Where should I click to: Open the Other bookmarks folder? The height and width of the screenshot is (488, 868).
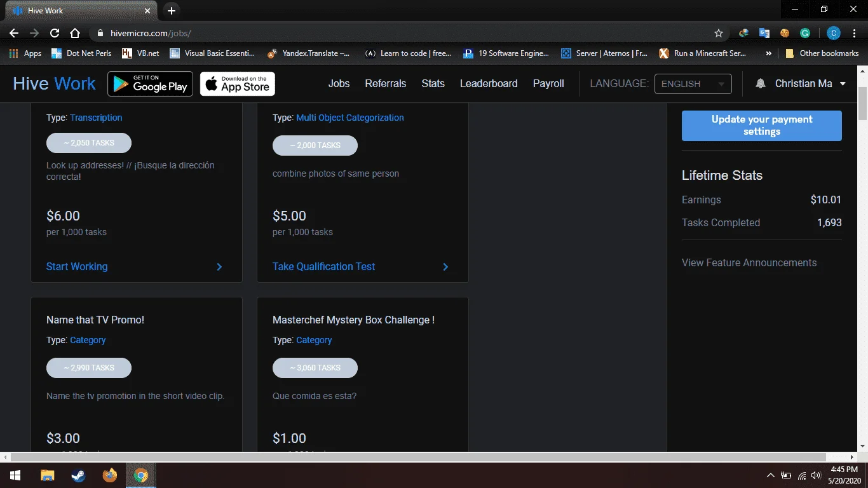(x=822, y=53)
